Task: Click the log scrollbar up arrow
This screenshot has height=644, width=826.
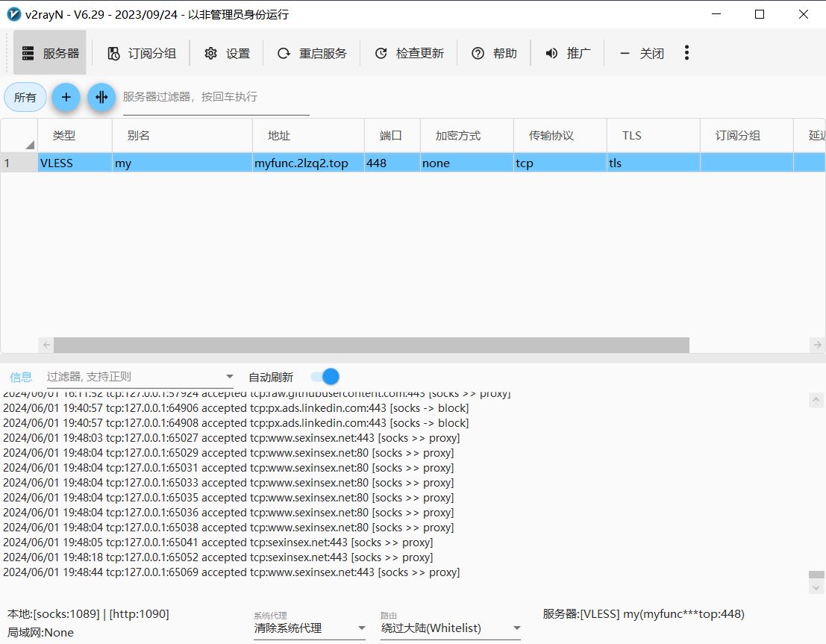Action: coord(816,401)
